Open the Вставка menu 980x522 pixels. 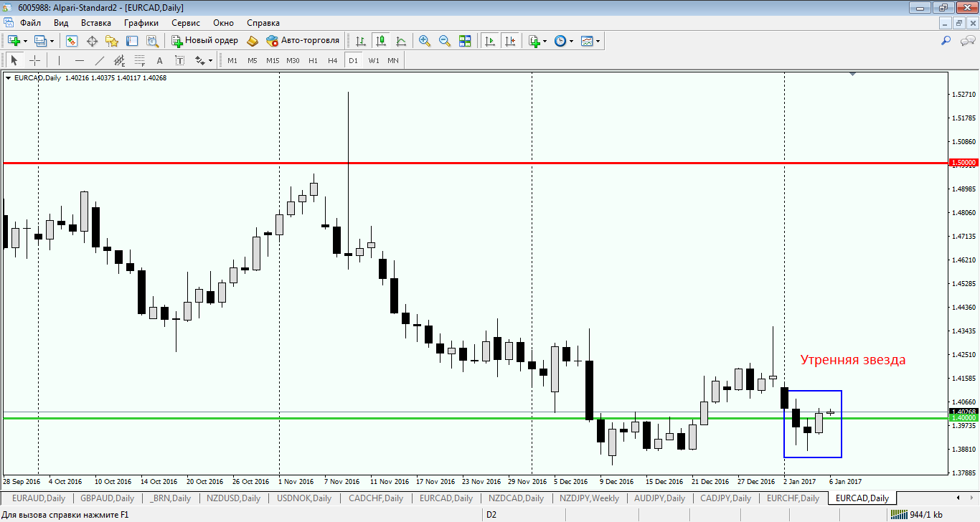96,23
